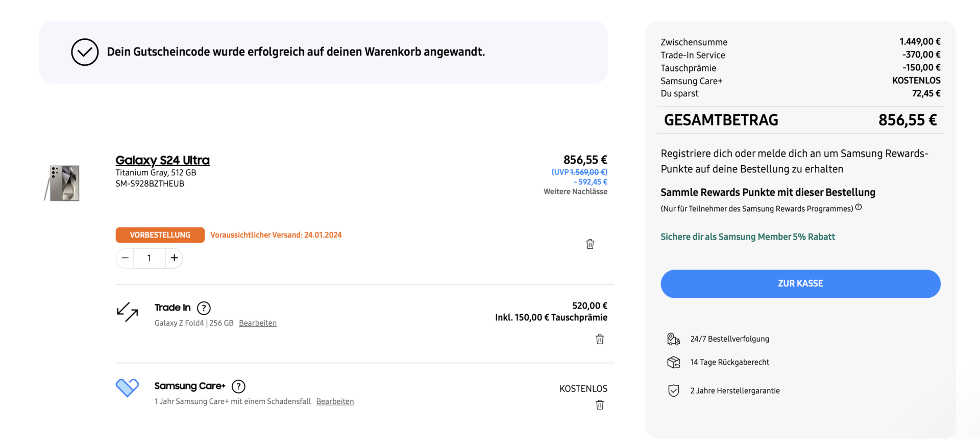Image resolution: width=980 pixels, height=439 pixels.
Task: Click the Rewards programme info icon
Action: (859, 207)
